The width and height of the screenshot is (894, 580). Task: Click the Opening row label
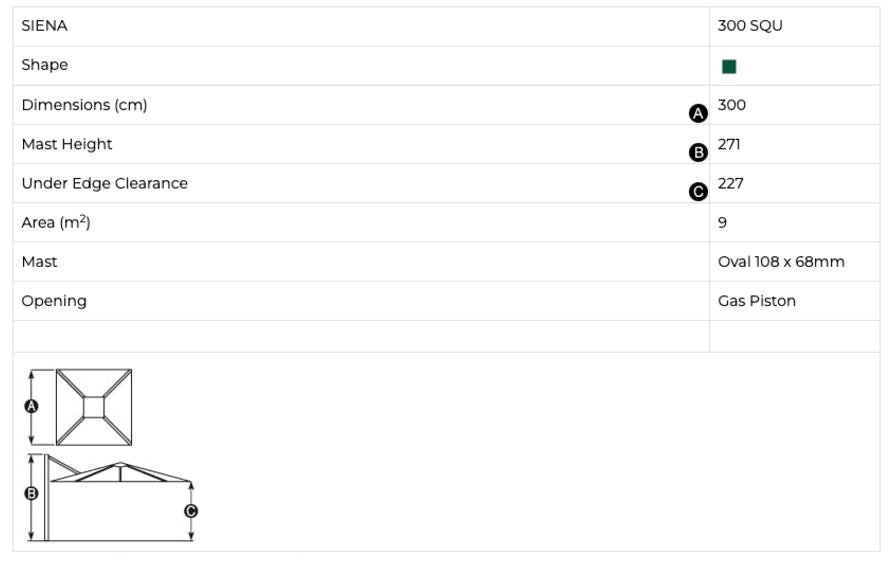click(54, 301)
